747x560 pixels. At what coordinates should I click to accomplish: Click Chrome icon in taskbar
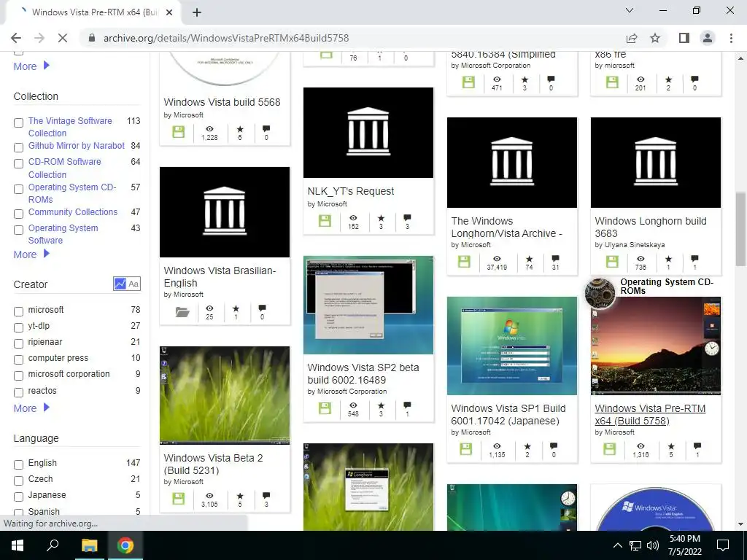click(125, 545)
